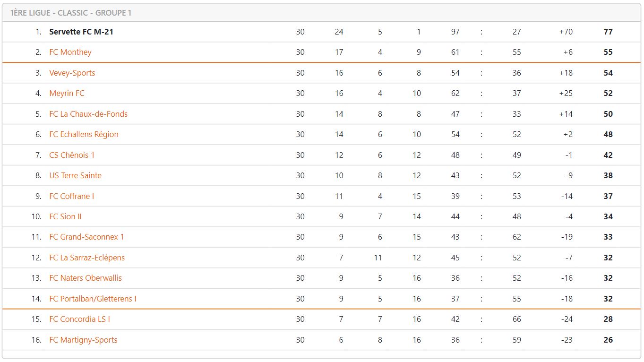The width and height of the screenshot is (644, 362).
Task: Click FC Grand-Saconnex 1 team link
Action: (86, 237)
